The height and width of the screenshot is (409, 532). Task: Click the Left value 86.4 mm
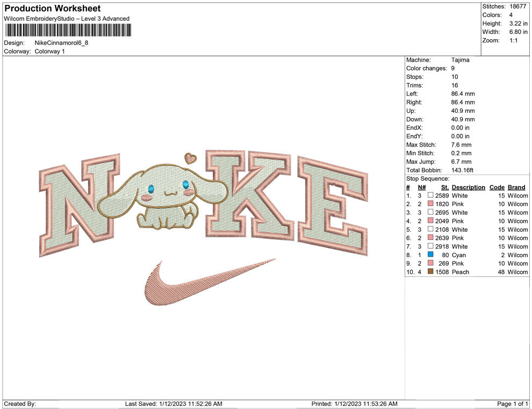point(463,94)
